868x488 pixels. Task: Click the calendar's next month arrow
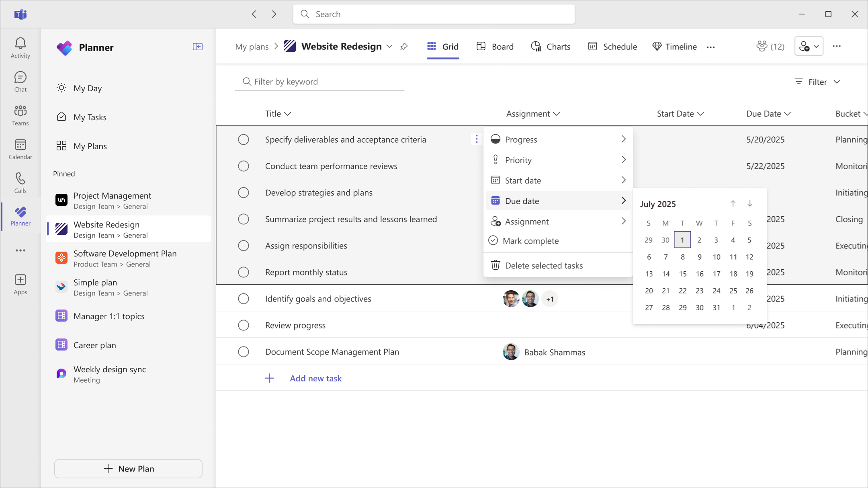click(x=749, y=204)
